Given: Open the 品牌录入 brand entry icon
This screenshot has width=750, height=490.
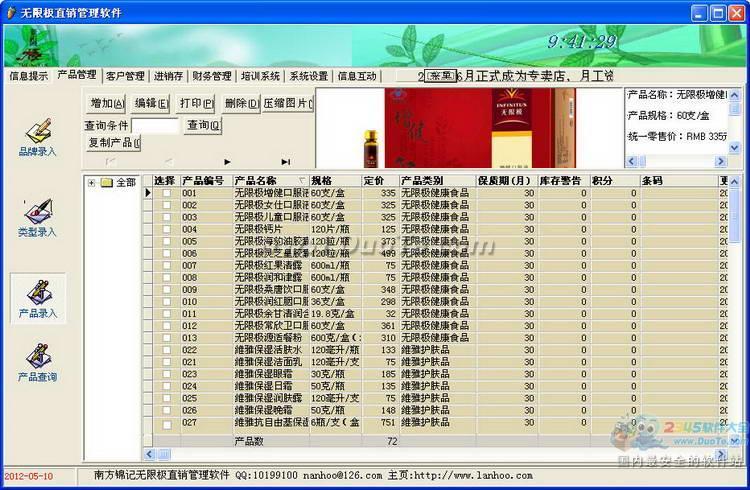Looking at the screenshot, I should pos(37,137).
